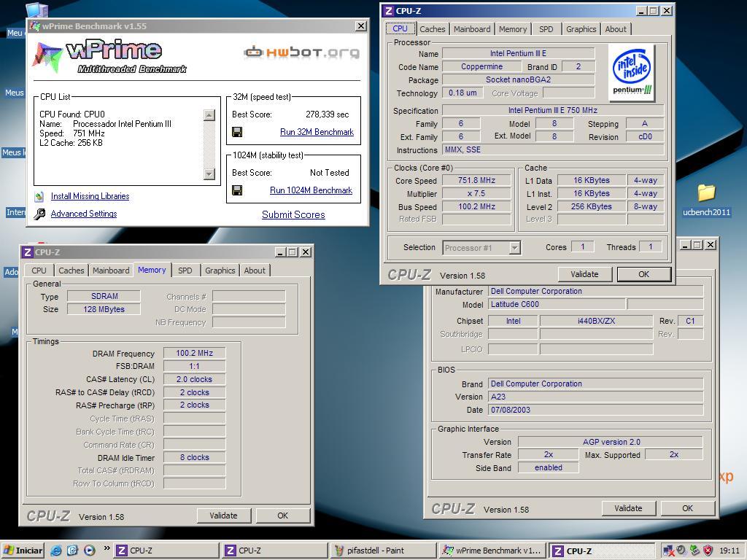747x560 pixels.
Task: Click the Install Missing Libraries icon
Action: click(x=39, y=196)
